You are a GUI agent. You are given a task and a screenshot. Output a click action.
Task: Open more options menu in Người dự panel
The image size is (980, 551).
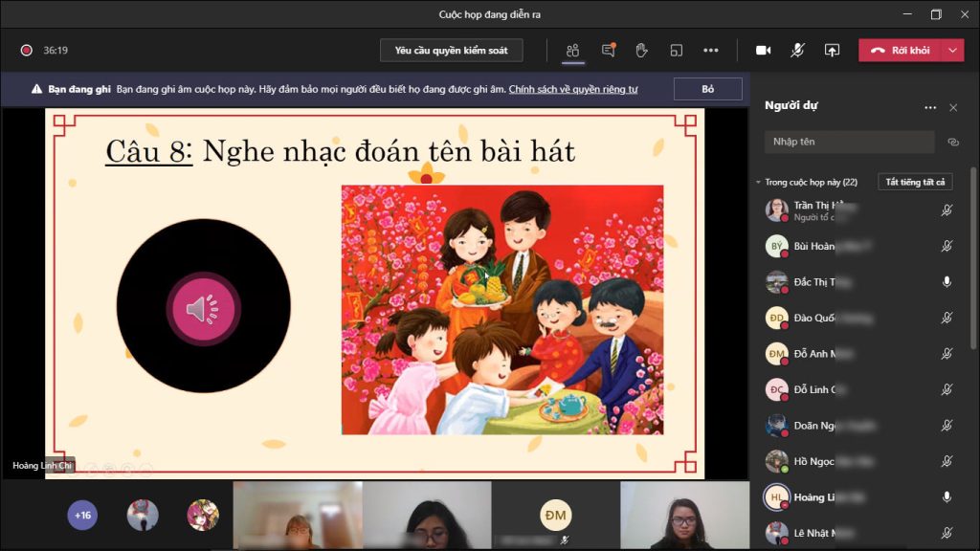coord(929,107)
